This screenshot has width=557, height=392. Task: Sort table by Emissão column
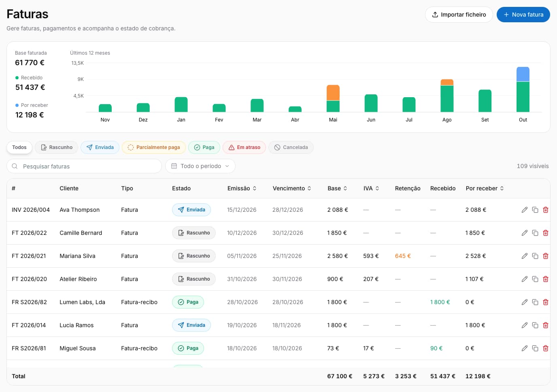[x=242, y=188]
